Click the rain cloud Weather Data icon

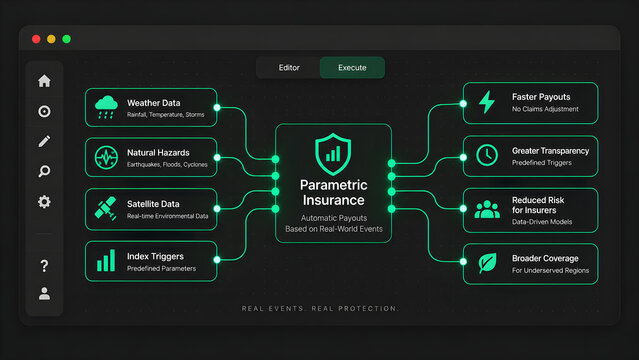106,107
